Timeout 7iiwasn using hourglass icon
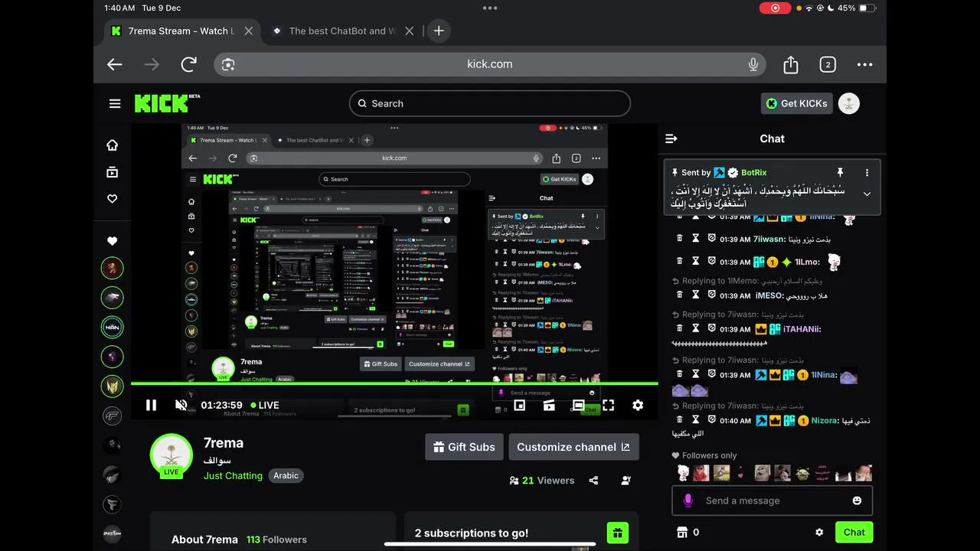980x551 pixels. pos(696,239)
